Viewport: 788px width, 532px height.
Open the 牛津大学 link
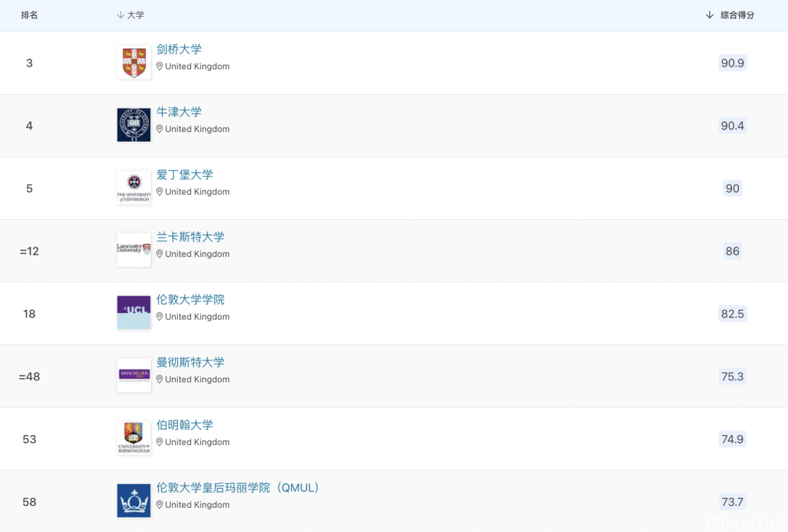point(179,112)
